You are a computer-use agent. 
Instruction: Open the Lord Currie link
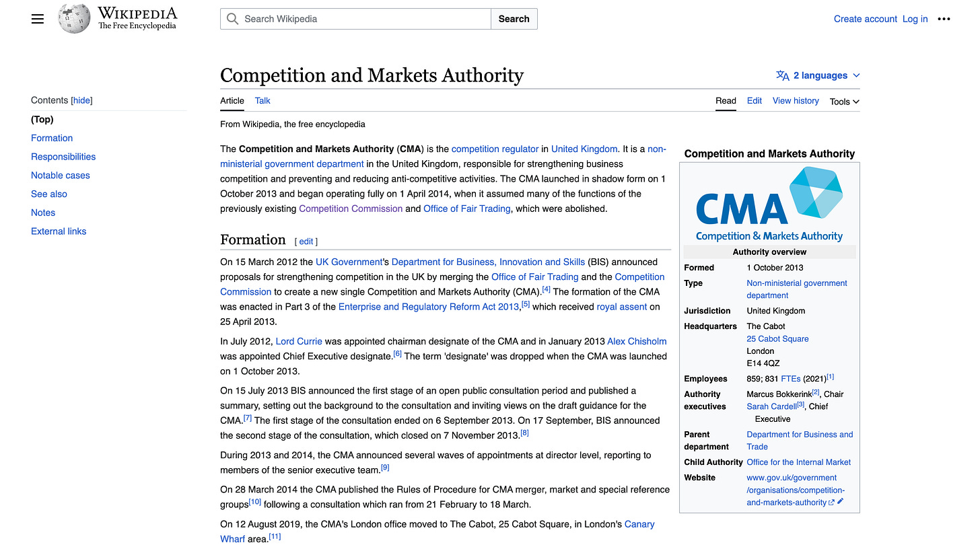pyautogui.click(x=299, y=342)
